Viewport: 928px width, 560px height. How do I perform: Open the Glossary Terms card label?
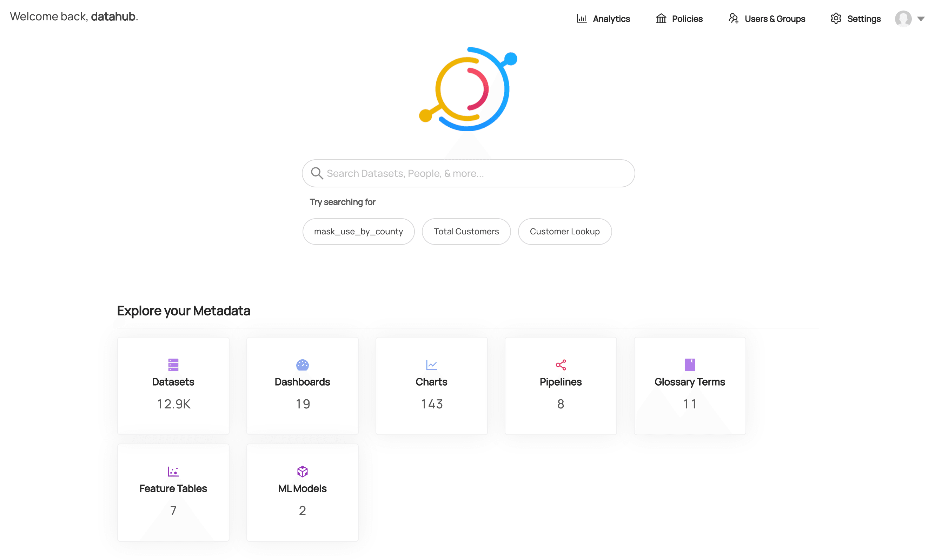click(690, 382)
